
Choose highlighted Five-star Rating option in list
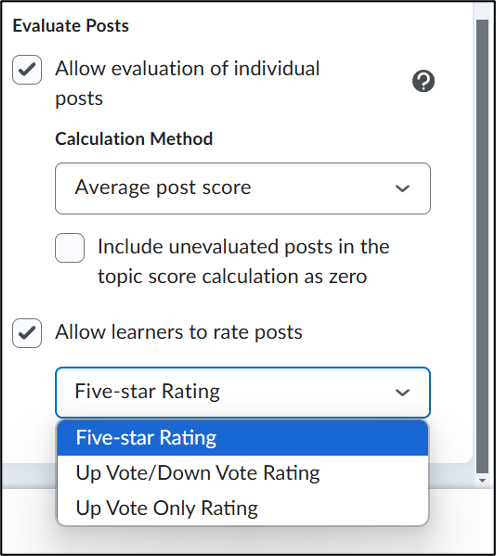click(x=243, y=438)
